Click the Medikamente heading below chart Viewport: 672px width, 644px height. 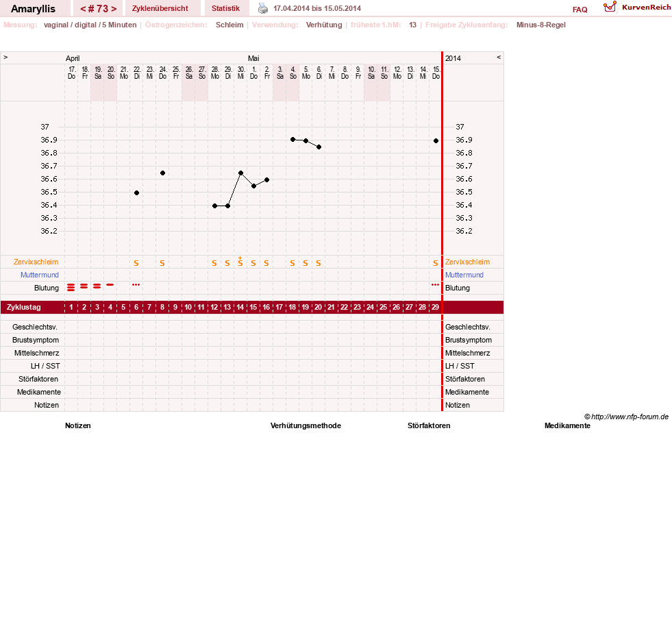(567, 425)
